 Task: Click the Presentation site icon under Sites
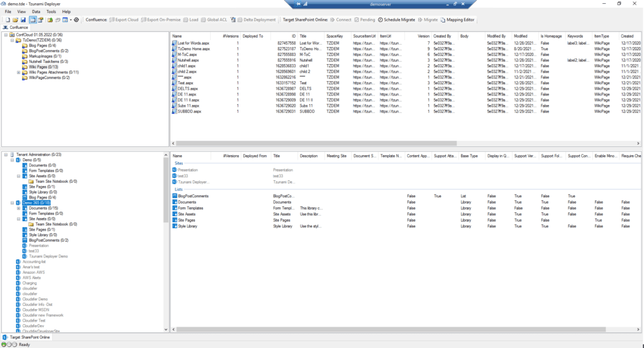175,170
